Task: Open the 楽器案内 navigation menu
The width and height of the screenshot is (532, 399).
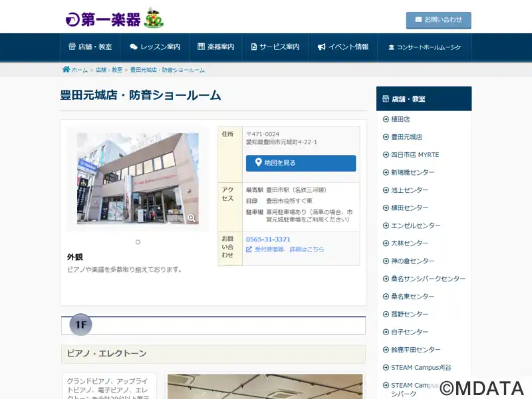Action: pos(216,47)
